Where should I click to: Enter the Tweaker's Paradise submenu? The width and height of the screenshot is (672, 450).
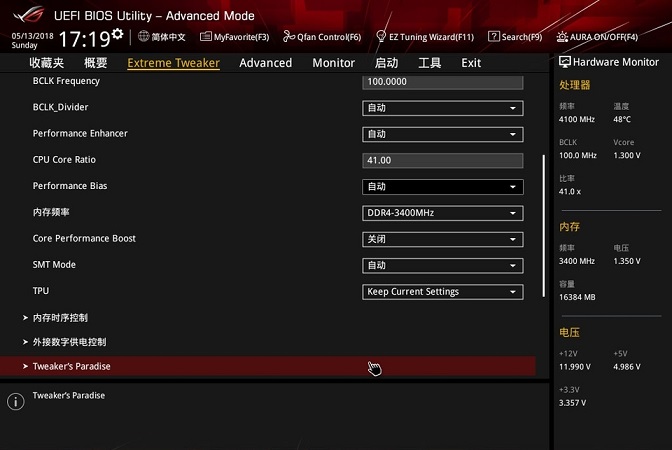pos(71,366)
